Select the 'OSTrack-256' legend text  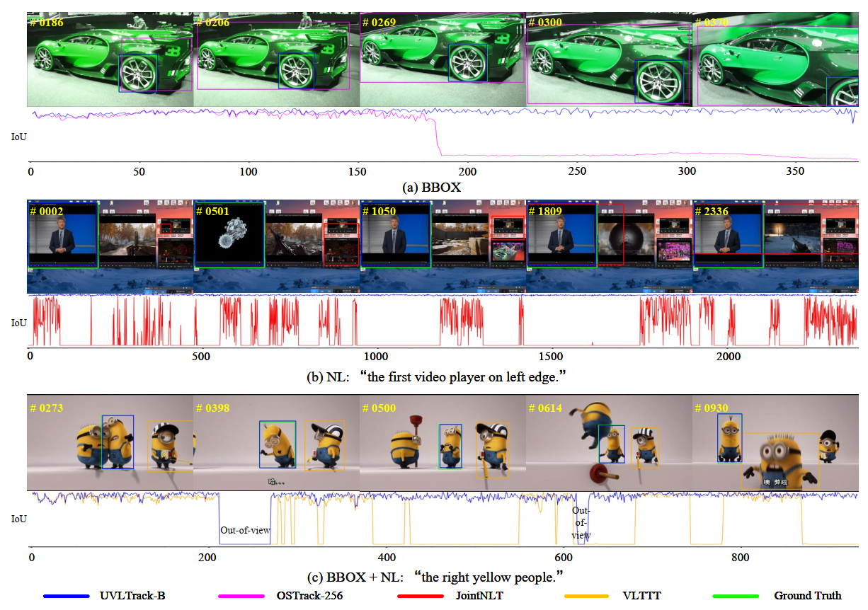pos(309,597)
